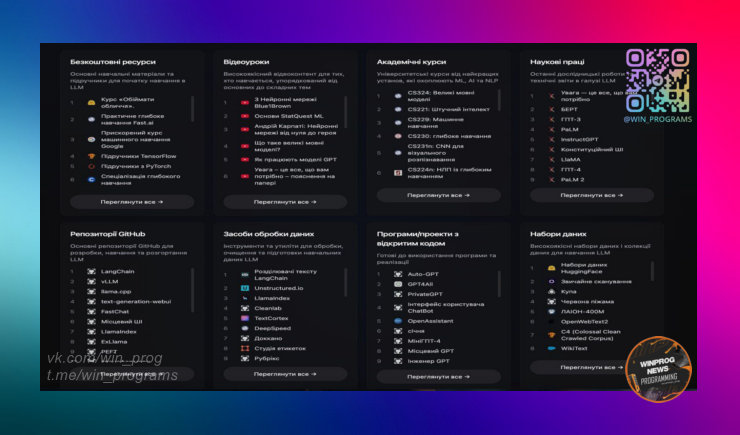This screenshot has width=740, height=435.
Task: Click Переглянути все in the Академічні курси card
Action: pyautogui.click(x=438, y=195)
